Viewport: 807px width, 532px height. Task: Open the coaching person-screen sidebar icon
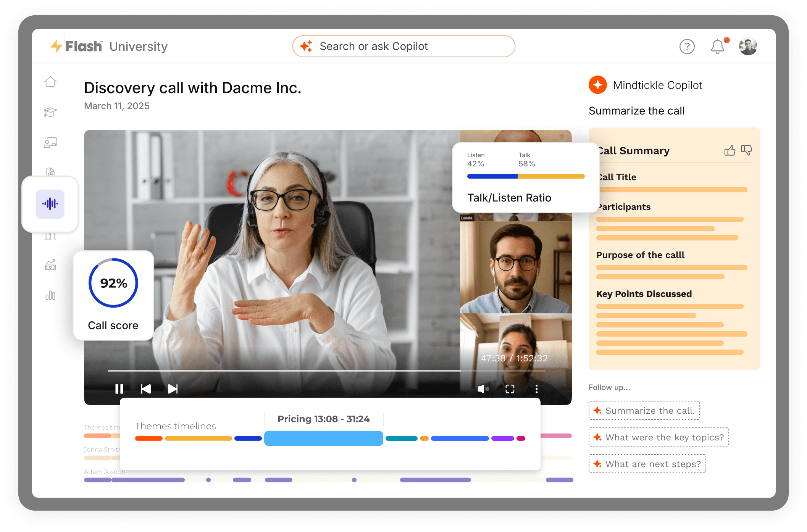point(50,142)
